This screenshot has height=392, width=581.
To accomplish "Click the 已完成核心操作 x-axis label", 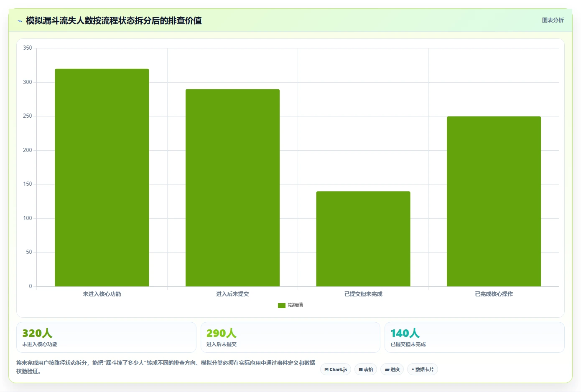I will pos(494,294).
